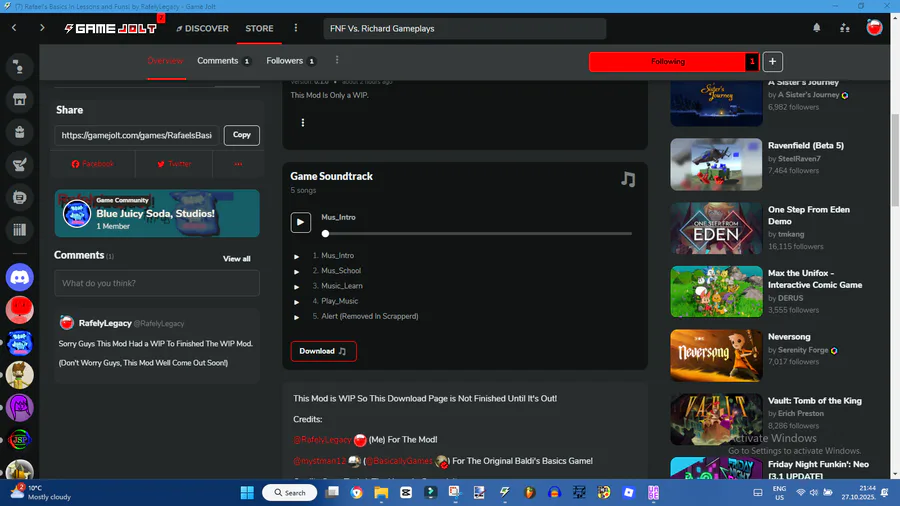Play track 3 Music_Learn
Image resolution: width=900 pixels, height=506 pixels.
tap(297, 287)
